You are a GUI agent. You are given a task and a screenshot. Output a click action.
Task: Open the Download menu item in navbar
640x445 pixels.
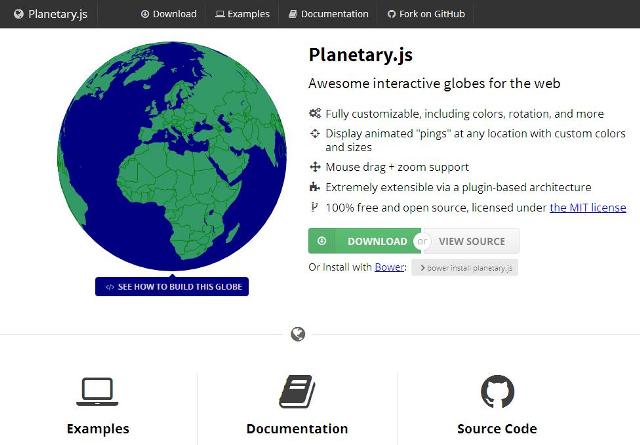169,14
